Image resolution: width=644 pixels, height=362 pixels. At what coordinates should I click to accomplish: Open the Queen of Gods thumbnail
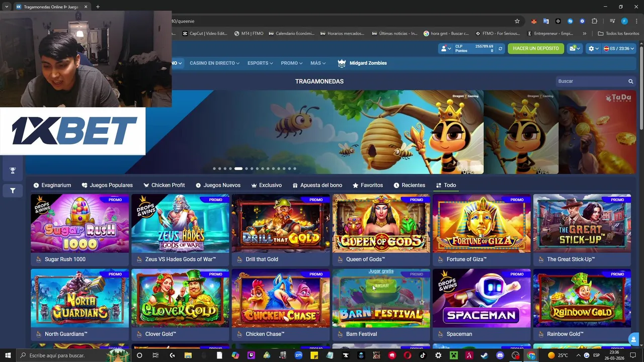381,224
